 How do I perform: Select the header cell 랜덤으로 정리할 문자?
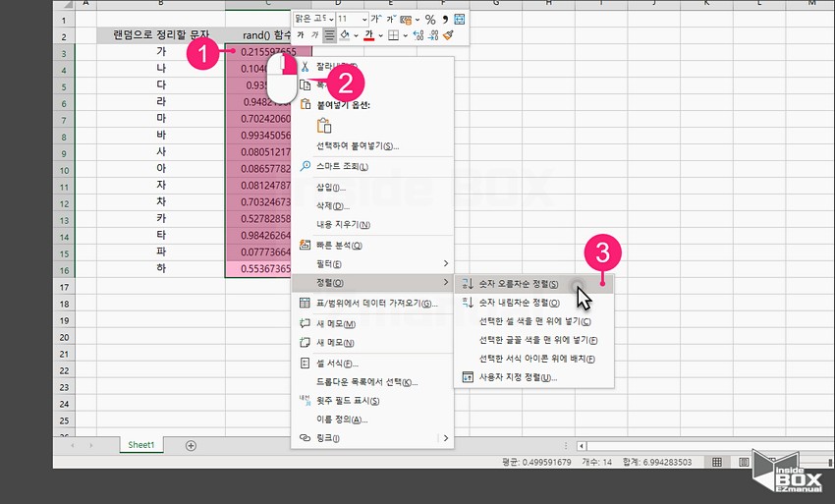point(161,35)
